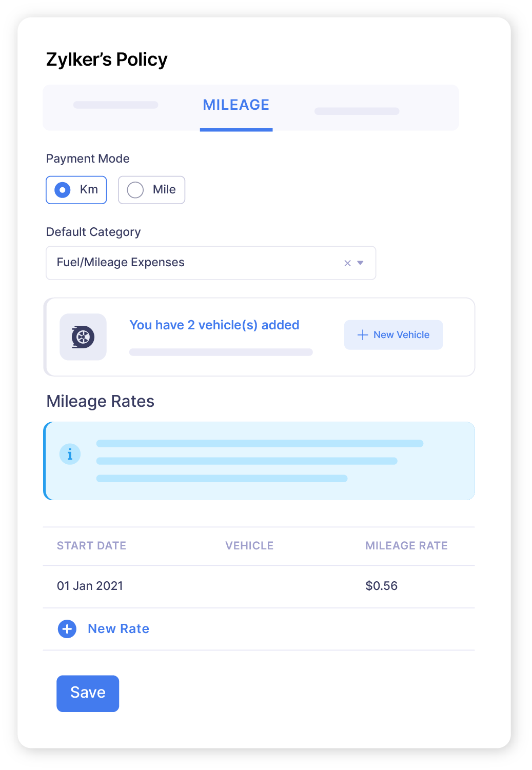
Task: Clear the Fuel/Mileage Expenses selection with the × icon
Action: (x=347, y=262)
